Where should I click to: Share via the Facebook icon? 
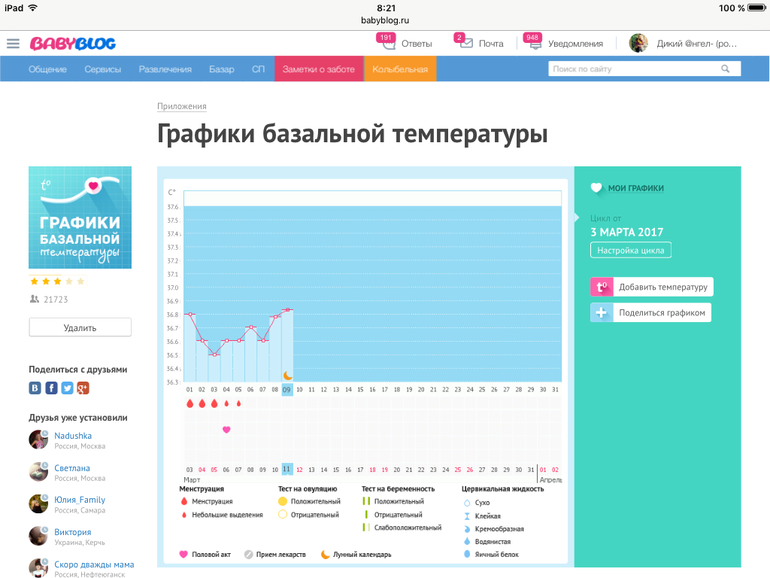[x=51, y=388]
